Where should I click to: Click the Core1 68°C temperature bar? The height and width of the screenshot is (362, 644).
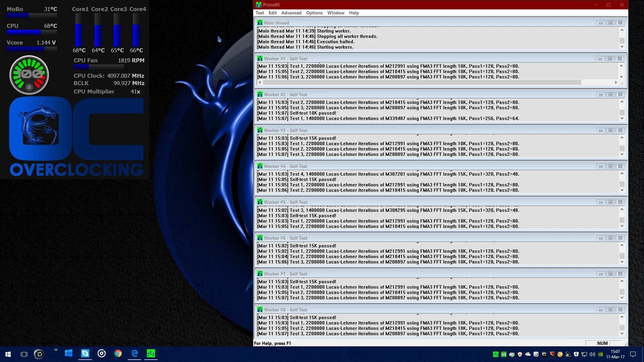click(78, 30)
